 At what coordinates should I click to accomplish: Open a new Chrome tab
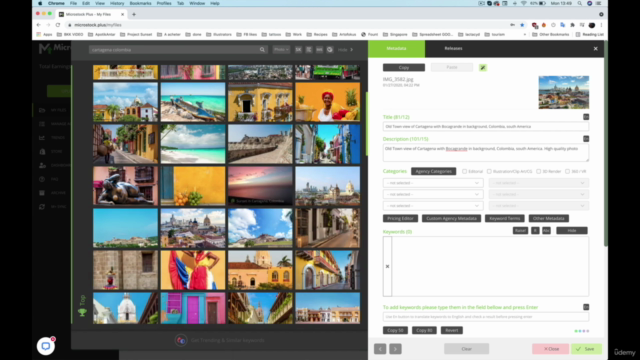click(x=134, y=14)
